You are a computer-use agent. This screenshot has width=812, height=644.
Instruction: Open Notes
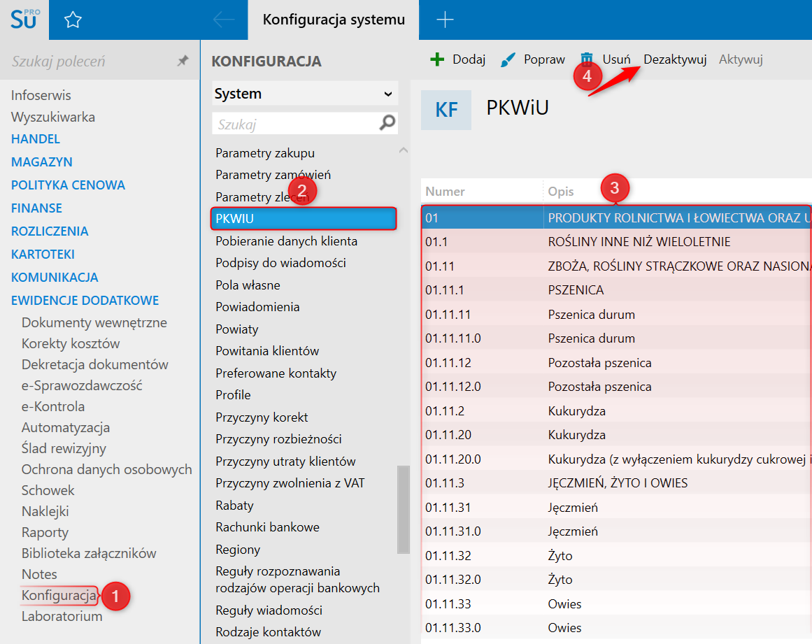pyautogui.click(x=39, y=574)
